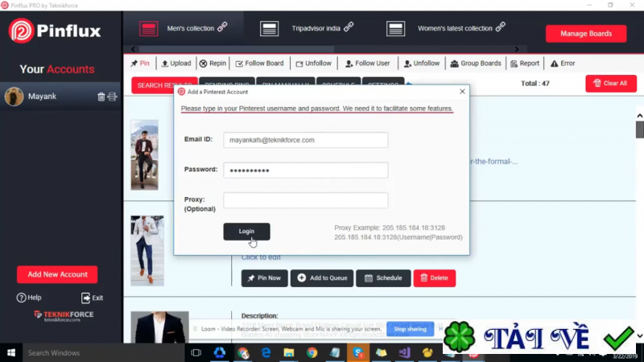Screen dimensions: 644x362
Task: Click the Clear All button
Action: coord(611,84)
